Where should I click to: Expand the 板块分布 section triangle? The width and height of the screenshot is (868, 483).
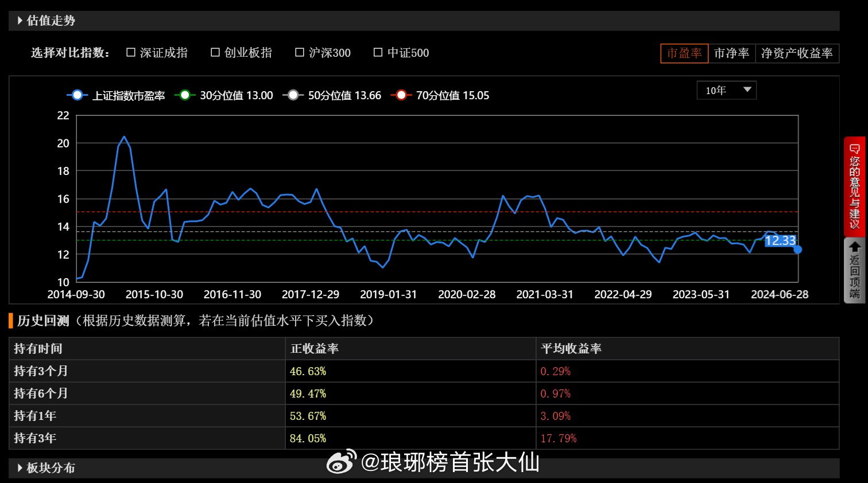(x=20, y=468)
